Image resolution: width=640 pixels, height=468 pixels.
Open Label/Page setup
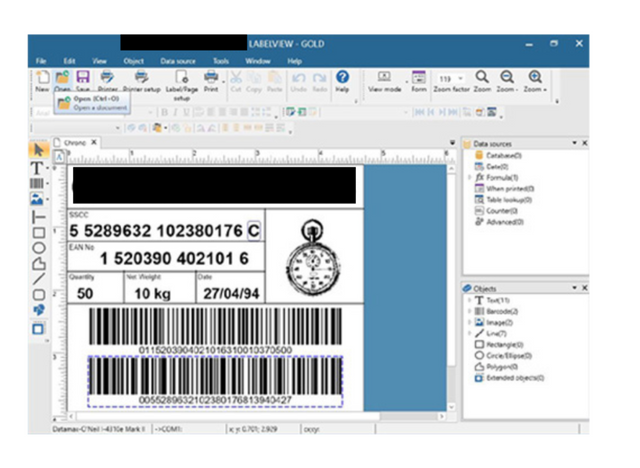(182, 85)
